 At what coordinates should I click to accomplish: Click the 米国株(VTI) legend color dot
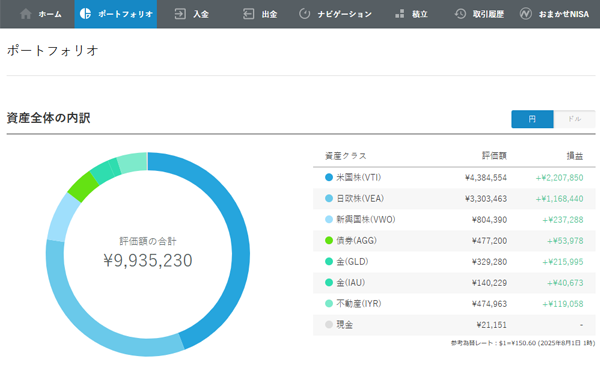point(329,177)
